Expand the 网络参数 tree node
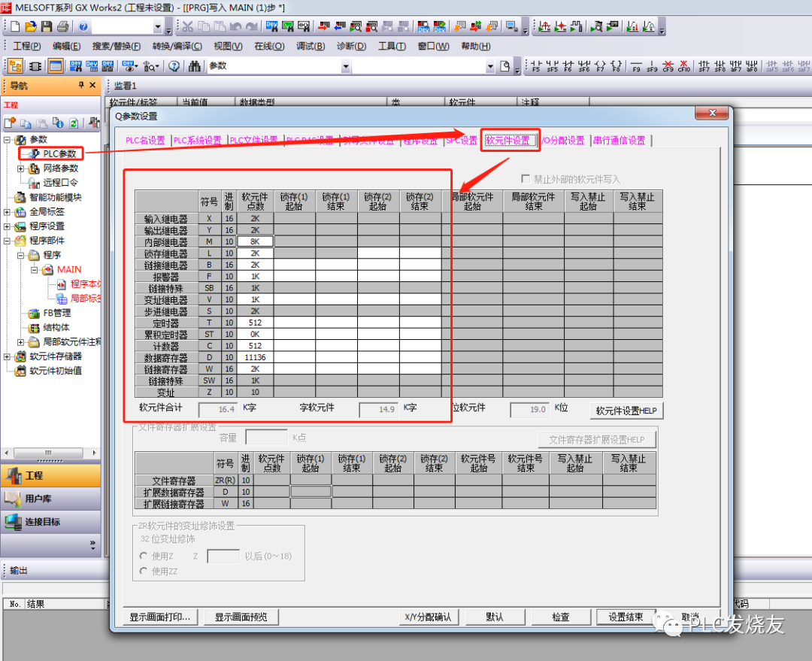 click(x=20, y=168)
